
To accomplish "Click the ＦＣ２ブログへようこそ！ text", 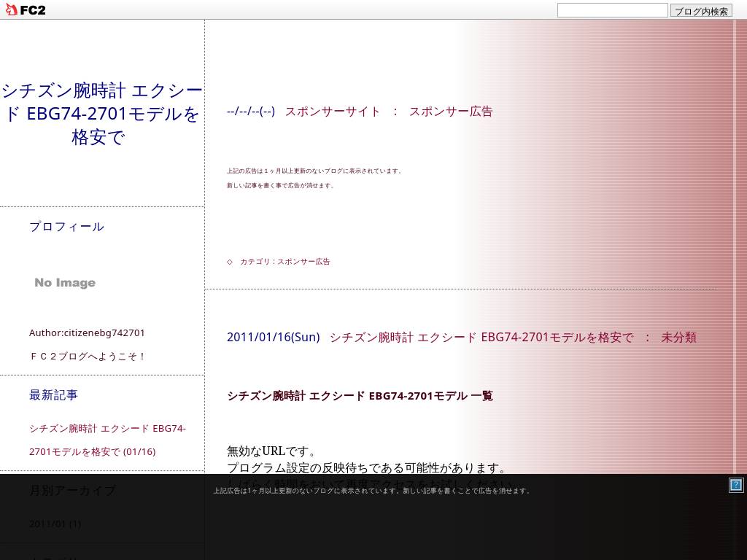I will (x=88, y=356).
